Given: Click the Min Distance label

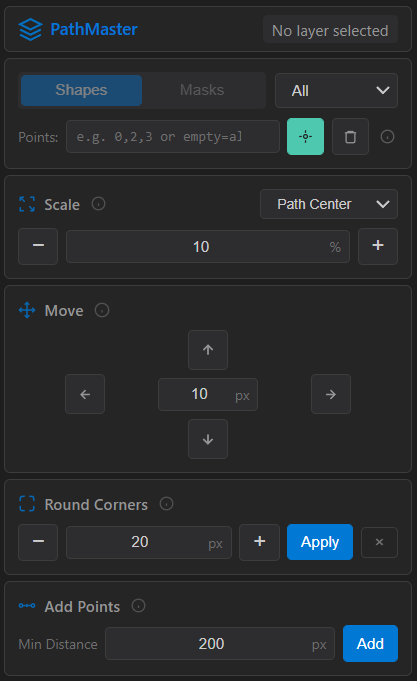Looking at the screenshot, I should click(x=58, y=644).
